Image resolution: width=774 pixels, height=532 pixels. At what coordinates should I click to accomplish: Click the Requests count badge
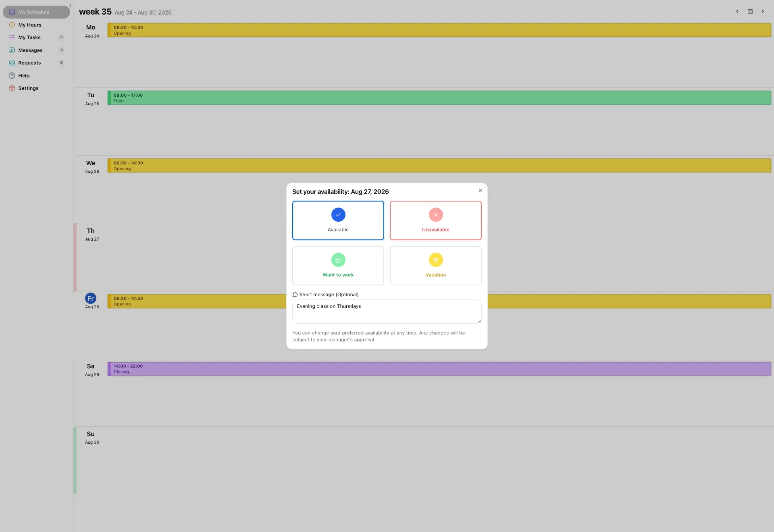click(61, 63)
